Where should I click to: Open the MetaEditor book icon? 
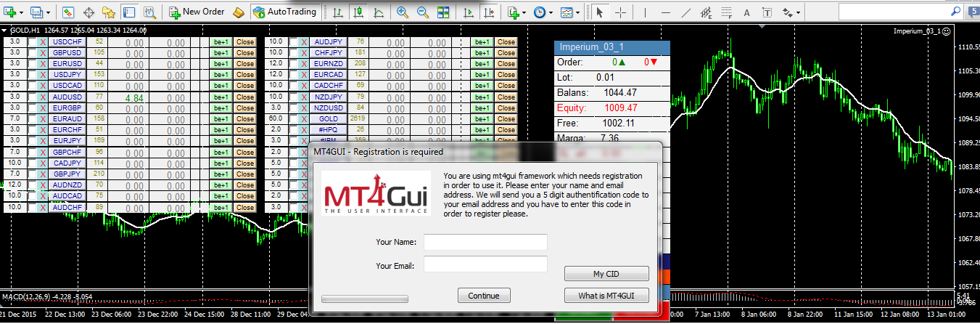click(x=239, y=12)
